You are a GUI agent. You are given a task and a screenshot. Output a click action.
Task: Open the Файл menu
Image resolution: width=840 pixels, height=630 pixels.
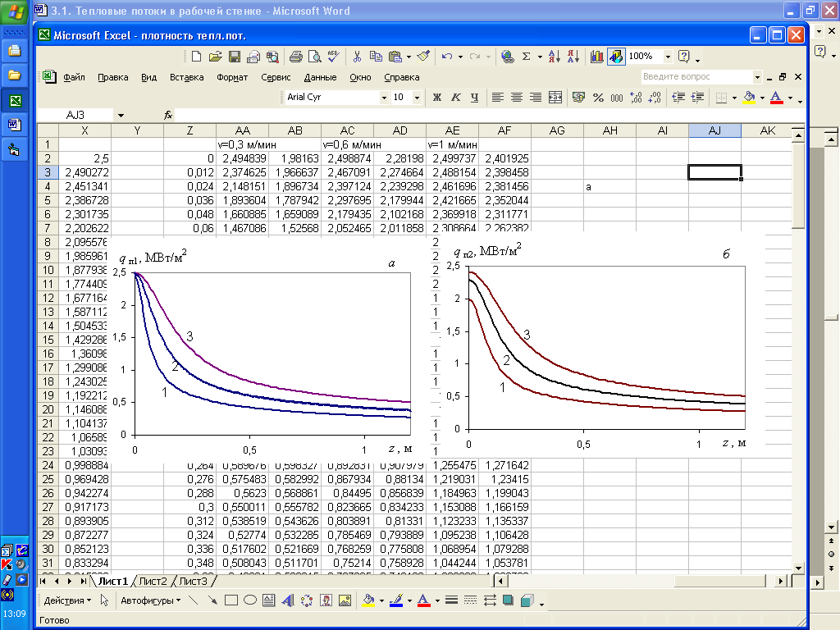pyautogui.click(x=74, y=77)
